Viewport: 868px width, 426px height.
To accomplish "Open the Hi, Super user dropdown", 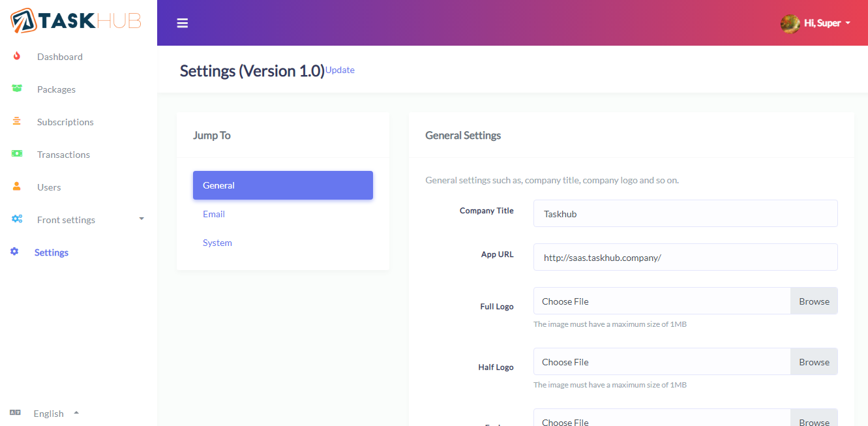I will coord(816,23).
